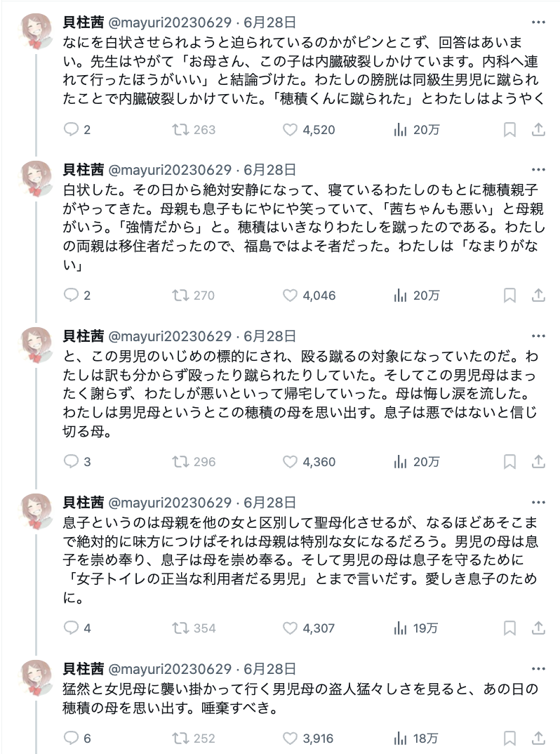Reply to the tweet with 3 replies

72,462
